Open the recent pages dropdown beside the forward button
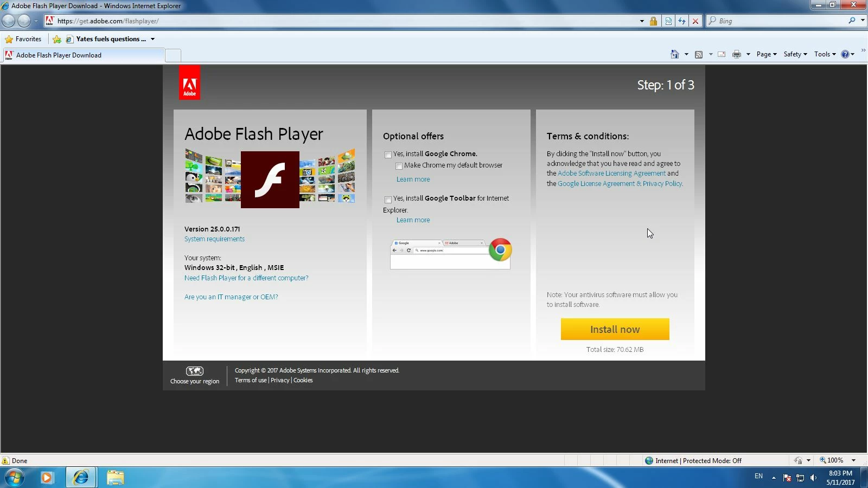This screenshot has height=488, width=868. [x=36, y=21]
